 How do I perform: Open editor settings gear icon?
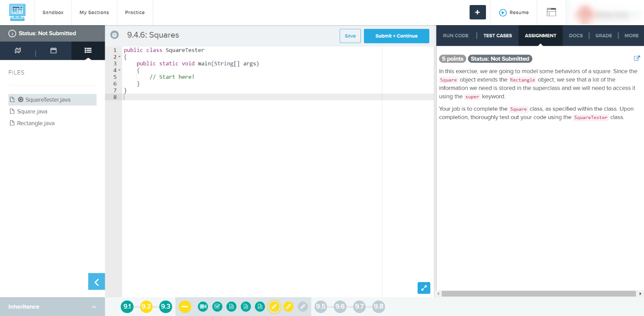tap(114, 35)
